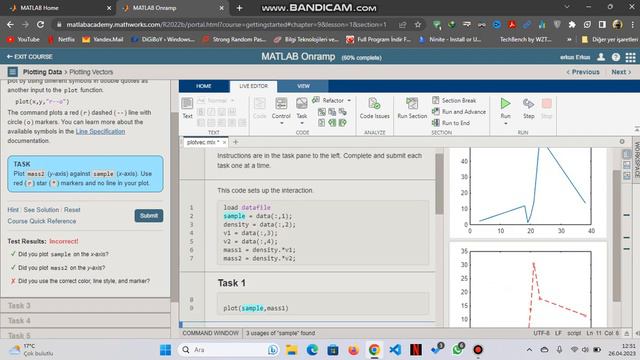Click the taskbar search box
This screenshot has height=360, width=640.
click(x=230, y=350)
